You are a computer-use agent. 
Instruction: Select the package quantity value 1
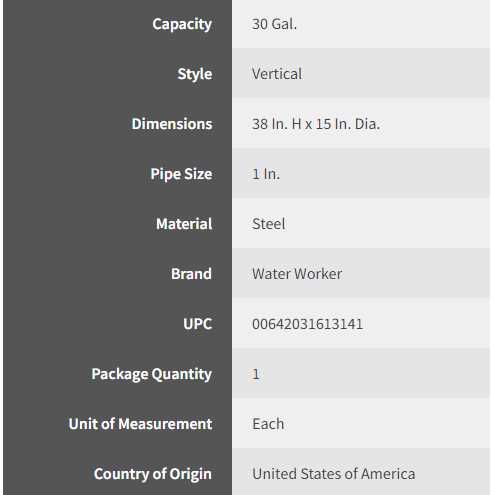(256, 374)
